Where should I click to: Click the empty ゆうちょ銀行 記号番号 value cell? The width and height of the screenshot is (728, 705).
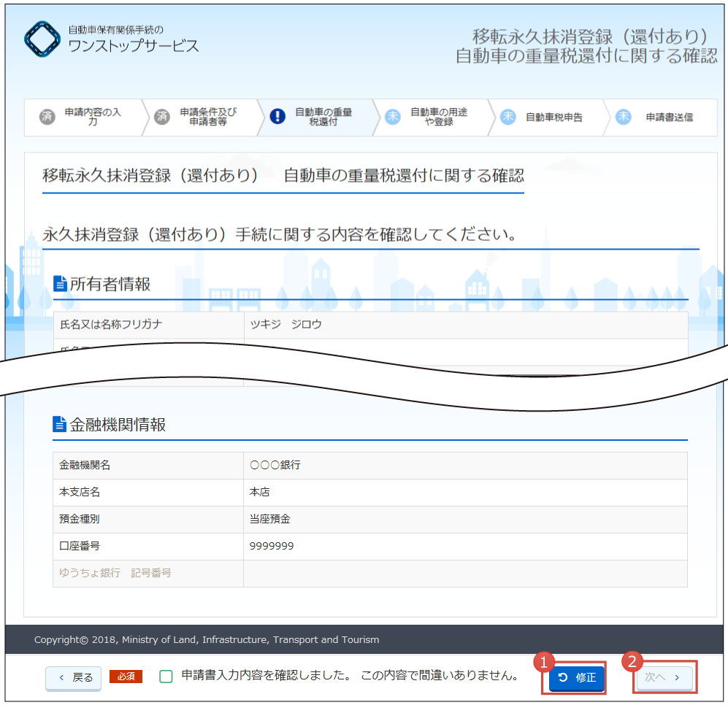click(465, 574)
